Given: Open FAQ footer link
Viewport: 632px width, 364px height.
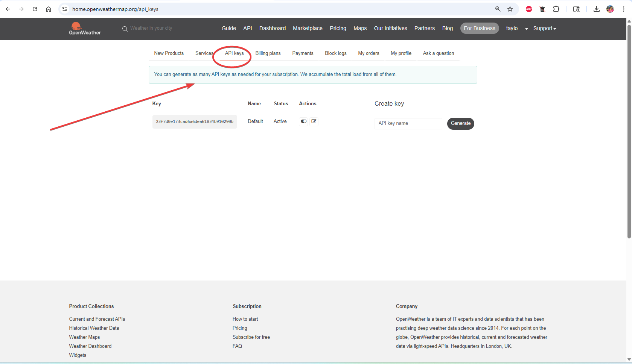Looking at the screenshot, I should pos(237,346).
